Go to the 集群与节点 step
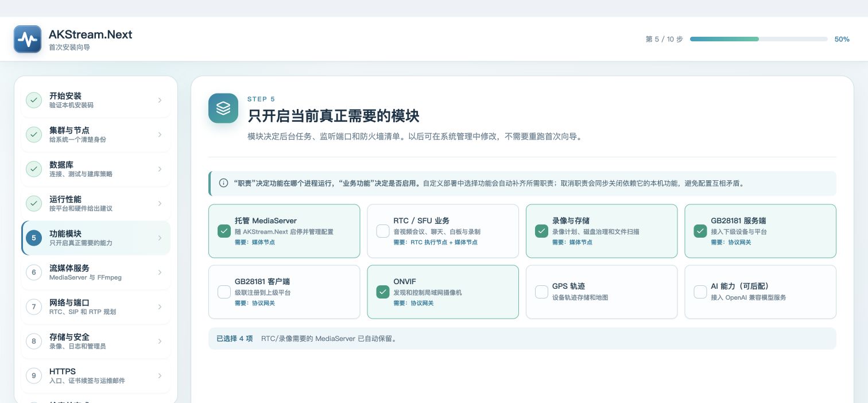This screenshot has width=868, height=403. 96,134
